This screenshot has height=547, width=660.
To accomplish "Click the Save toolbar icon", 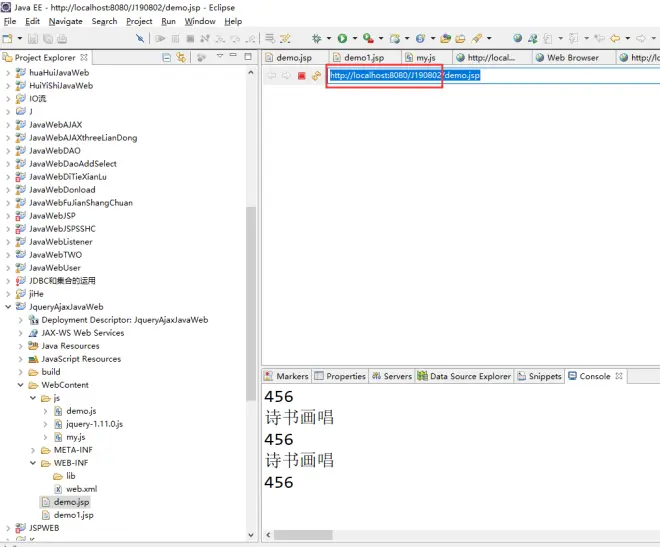I will tap(32, 39).
